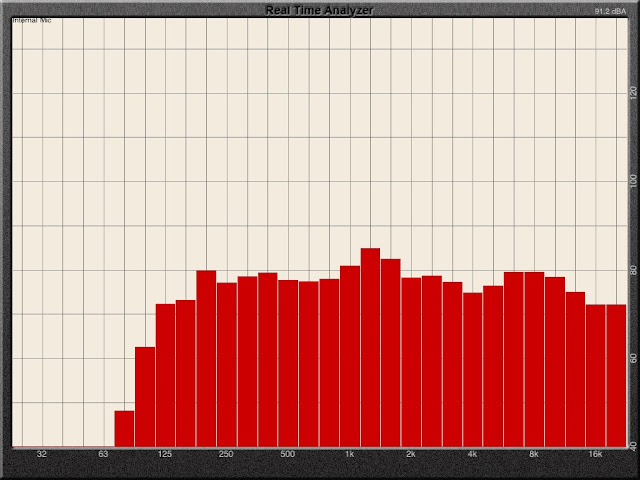The width and height of the screenshot is (640, 480).
Task: Click the 120 dB scale label
Action: click(633, 93)
